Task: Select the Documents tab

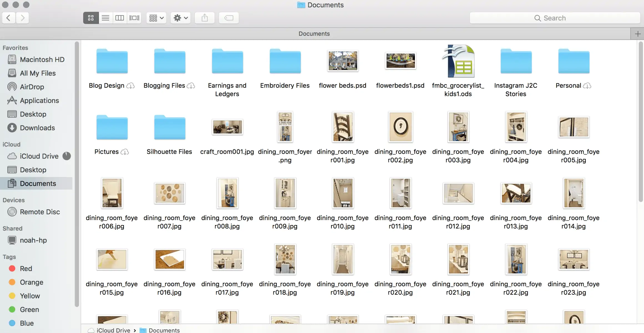Action: [x=314, y=34]
